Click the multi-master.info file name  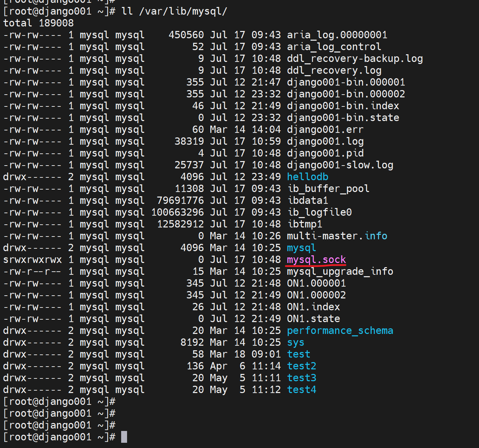(x=337, y=236)
